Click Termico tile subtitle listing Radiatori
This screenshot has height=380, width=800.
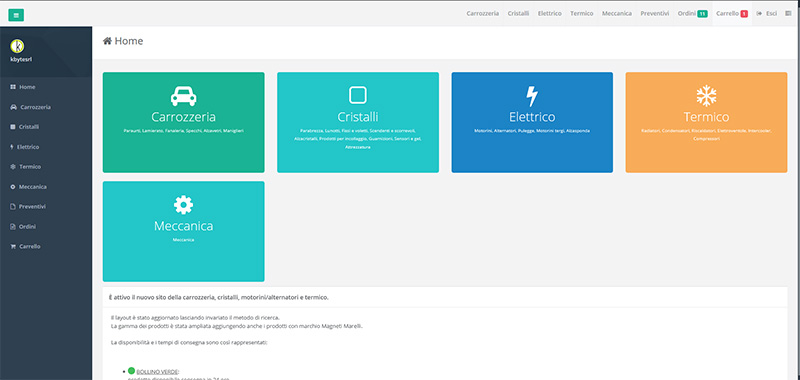point(706,135)
